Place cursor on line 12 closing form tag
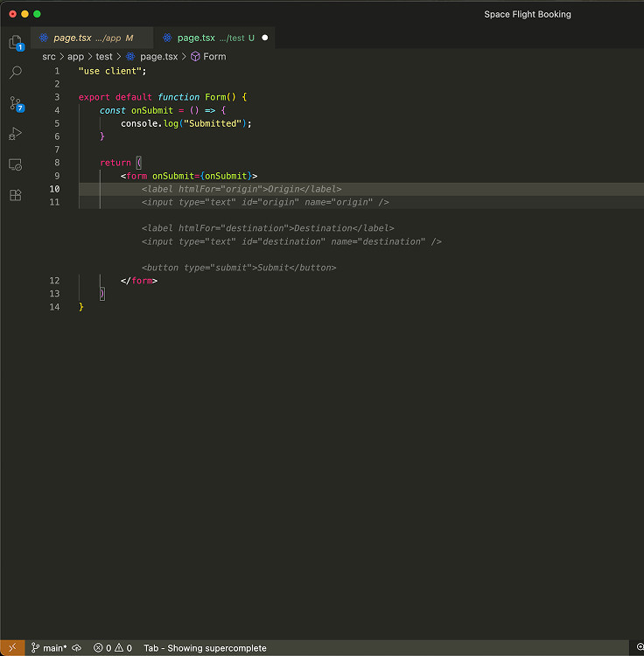644x656 pixels. [x=140, y=281]
